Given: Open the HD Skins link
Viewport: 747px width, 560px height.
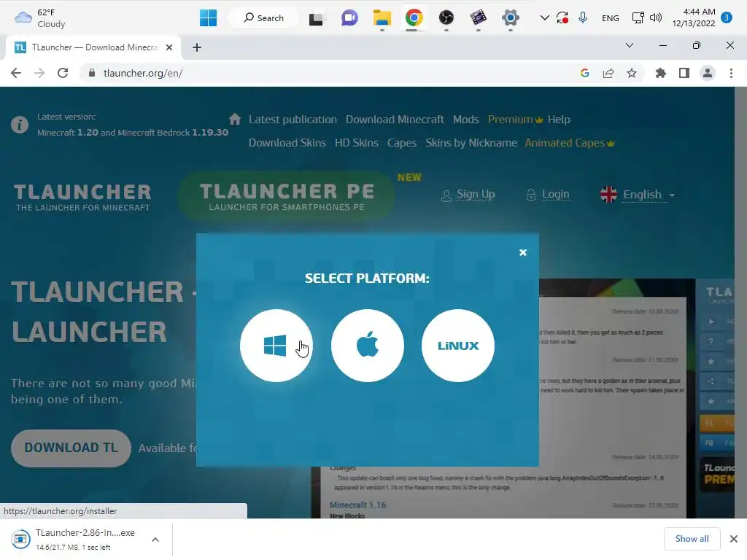Looking at the screenshot, I should pos(356,143).
